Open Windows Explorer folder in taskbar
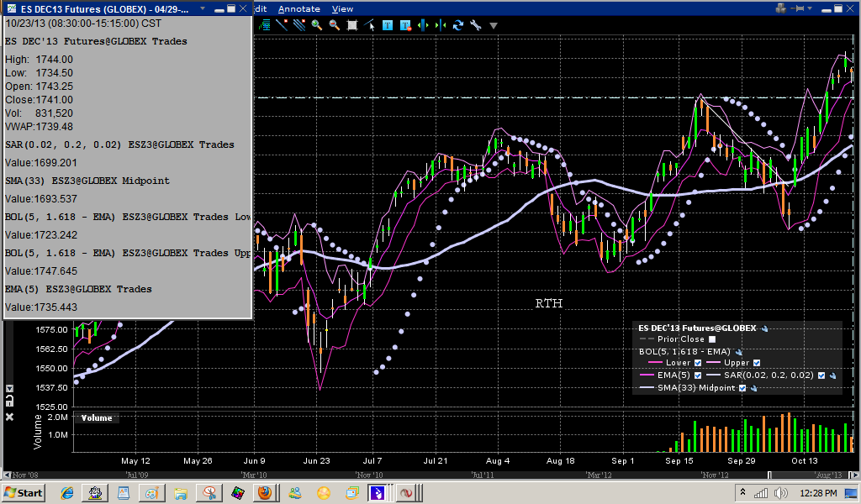Screen dimensions: 861x504 [180, 493]
